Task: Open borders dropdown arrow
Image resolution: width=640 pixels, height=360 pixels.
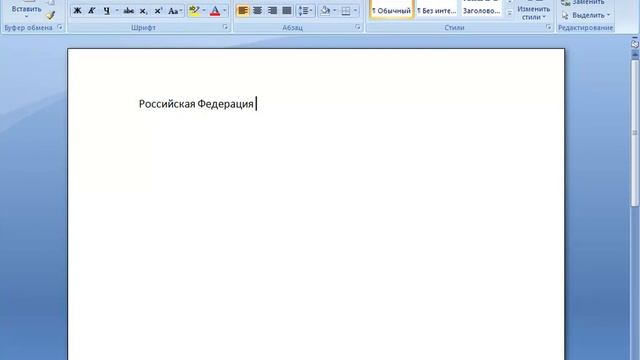Action: (356, 11)
